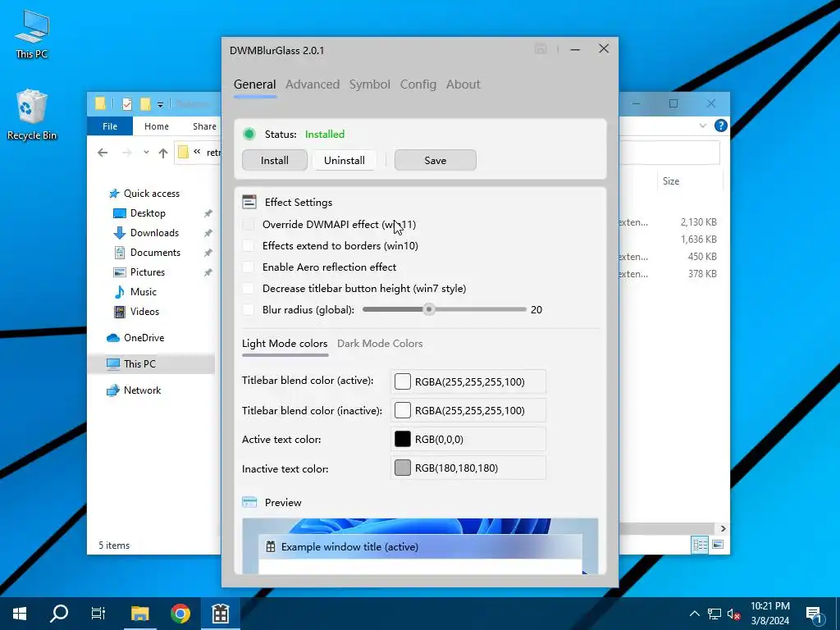Enable Override DWMAPI effect (win11) checkbox
Viewport: 840px width, 630px height.
point(249,225)
